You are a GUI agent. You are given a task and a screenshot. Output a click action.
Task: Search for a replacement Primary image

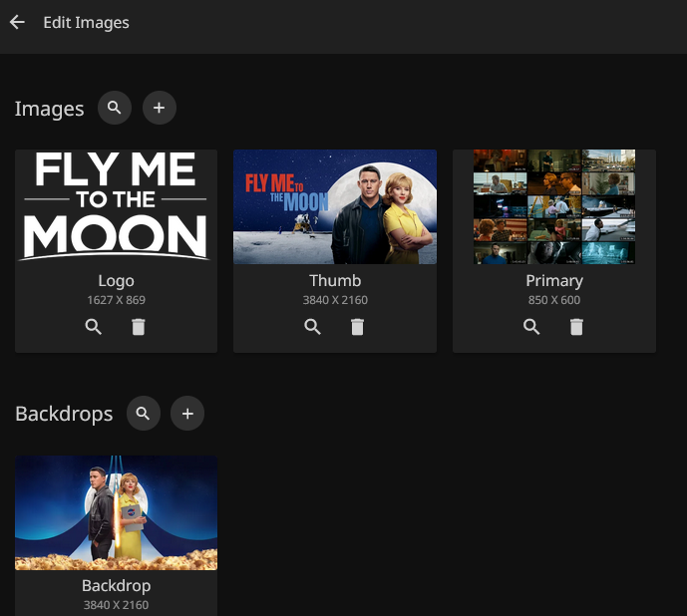pyautogui.click(x=532, y=327)
